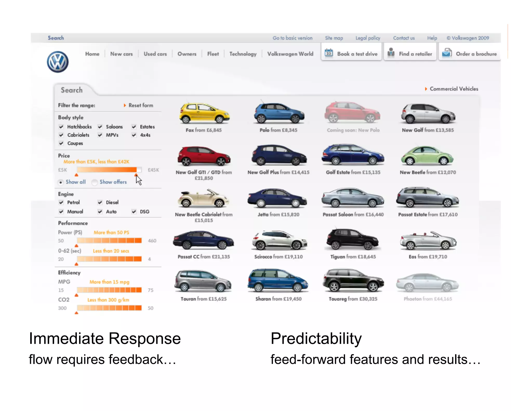The height and width of the screenshot is (411, 532).
Task: Select the blue Sharan car image
Action: (278, 281)
